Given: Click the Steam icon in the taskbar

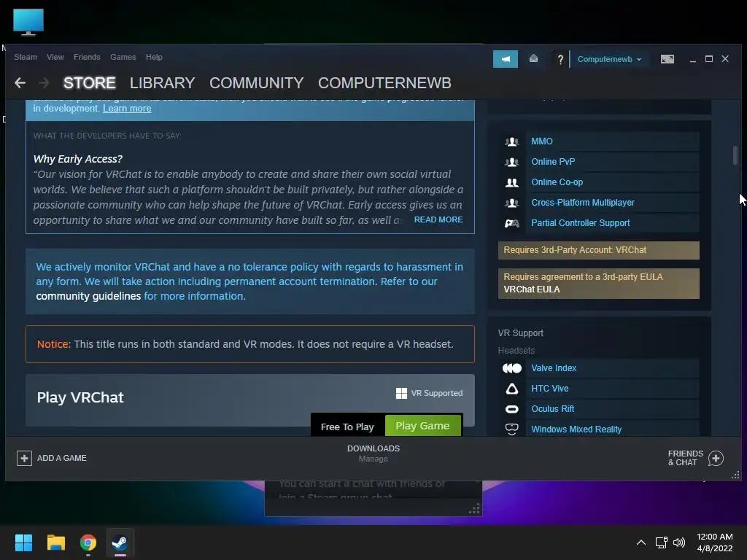Looking at the screenshot, I should 120,542.
